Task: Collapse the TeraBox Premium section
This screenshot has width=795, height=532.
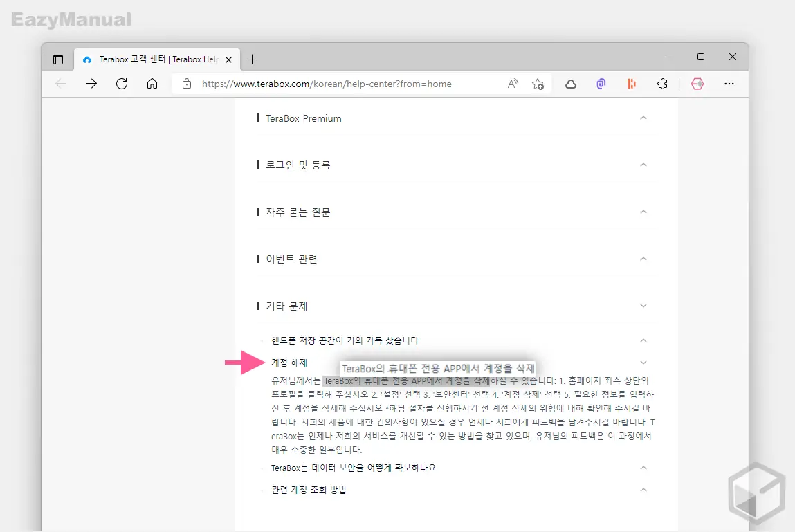Action: tap(643, 118)
